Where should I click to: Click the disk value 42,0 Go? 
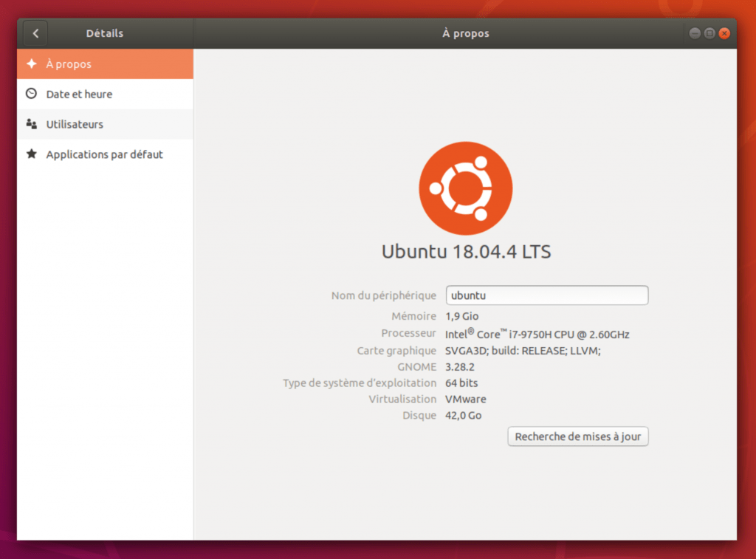click(464, 415)
